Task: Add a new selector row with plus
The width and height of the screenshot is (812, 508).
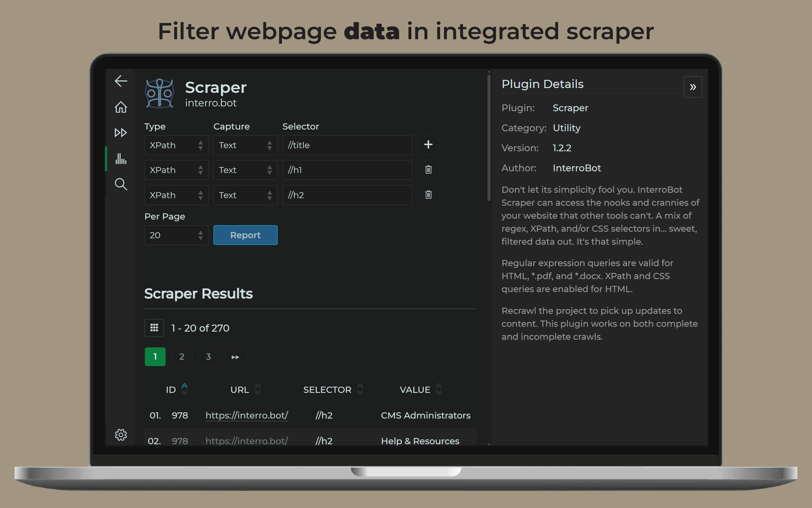Action: (x=428, y=145)
